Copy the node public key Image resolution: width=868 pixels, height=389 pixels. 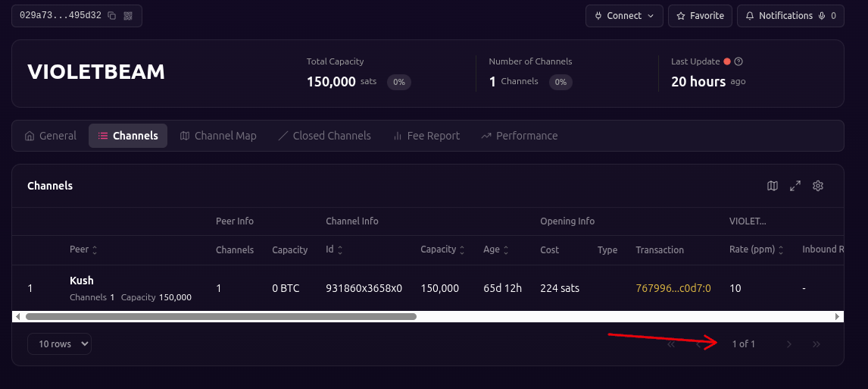click(x=111, y=16)
